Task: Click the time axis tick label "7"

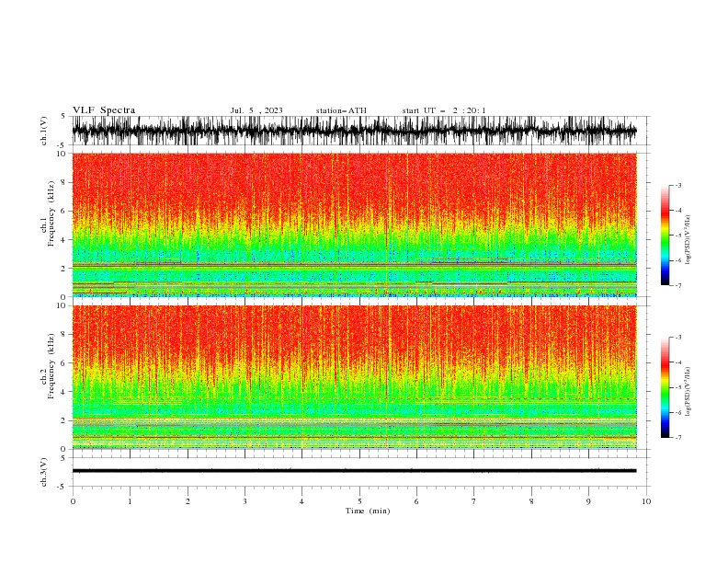Action: pos(474,501)
